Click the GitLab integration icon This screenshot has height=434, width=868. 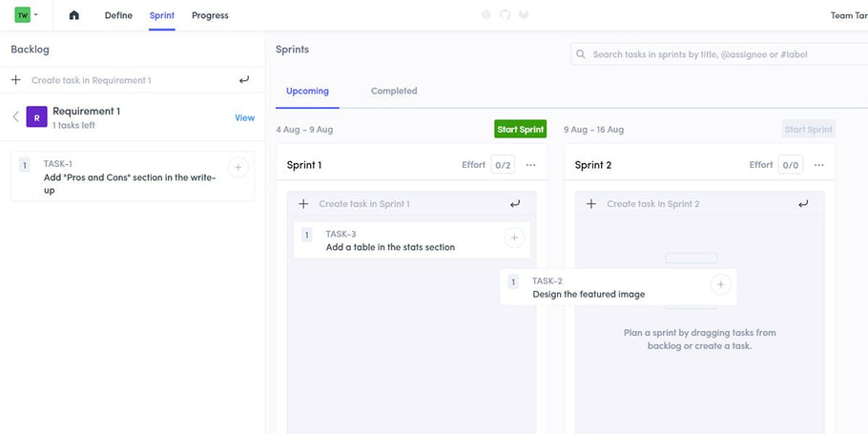tap(524, 15)
